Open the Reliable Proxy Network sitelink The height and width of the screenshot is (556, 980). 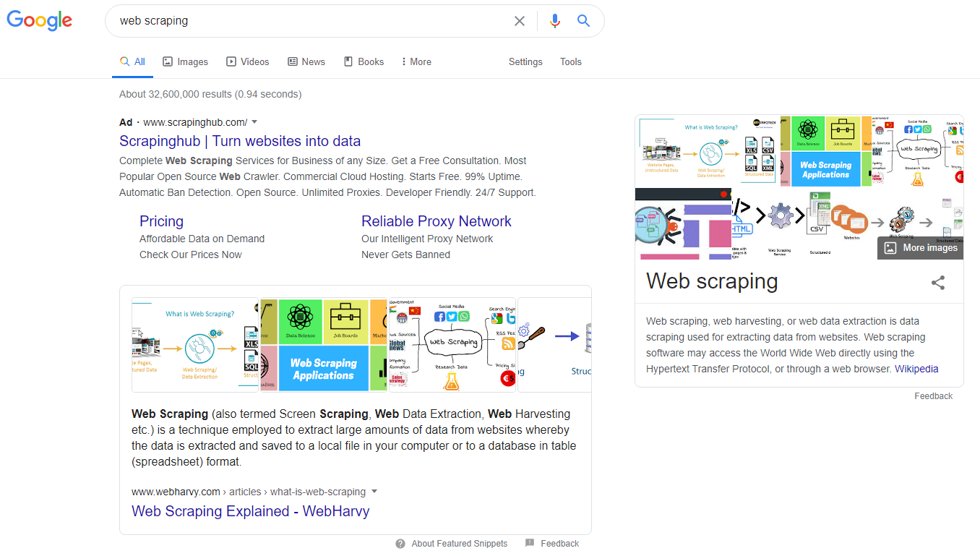tap(437, 221)
